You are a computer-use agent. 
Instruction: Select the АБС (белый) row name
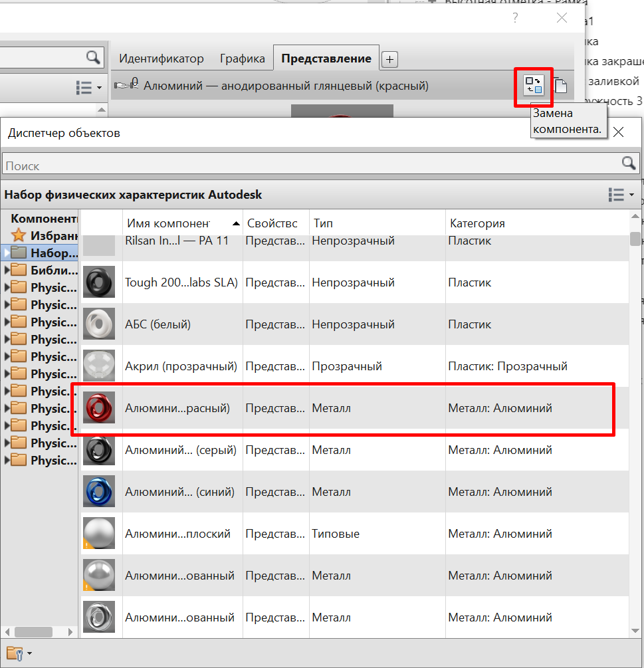pos(158,324)
